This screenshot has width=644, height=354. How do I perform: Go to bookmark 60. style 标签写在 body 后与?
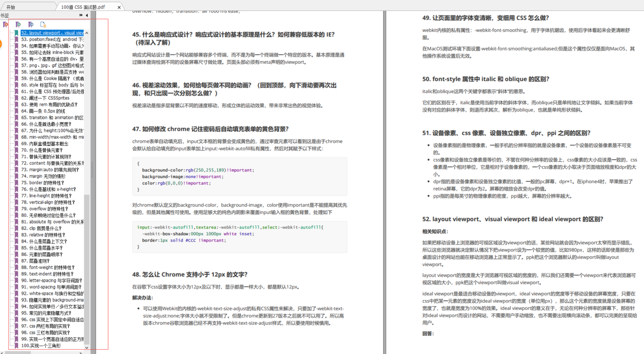pos(52,85)
